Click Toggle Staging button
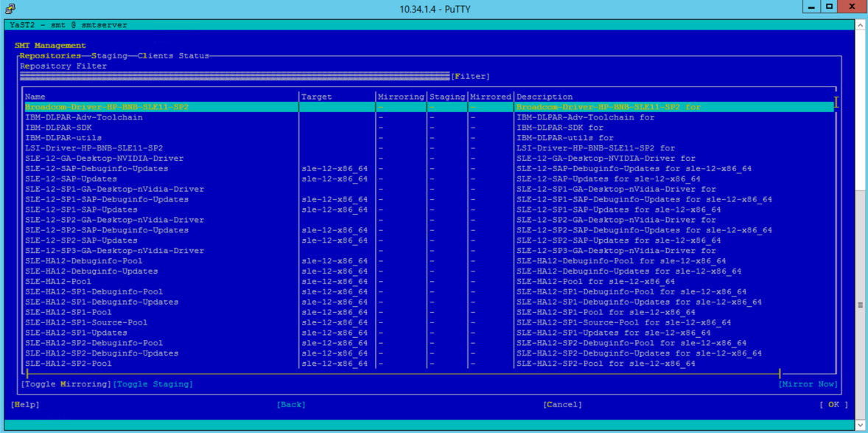The image size is (868, 433). (x=153, y=384)
